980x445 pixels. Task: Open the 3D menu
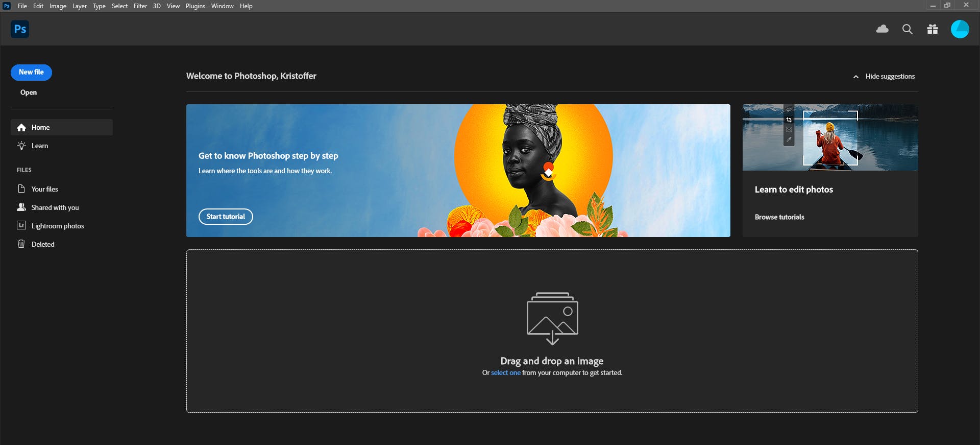pyautogui.click(x=157, y=6)
